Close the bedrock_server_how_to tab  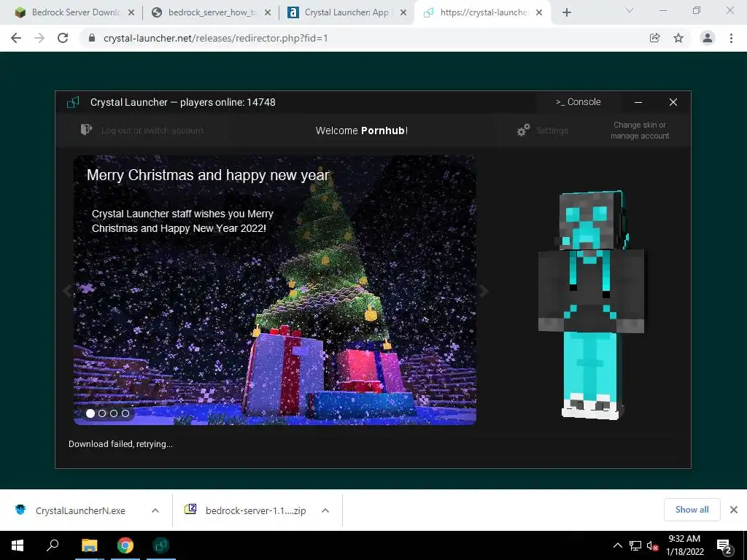(x=268, y=13)
